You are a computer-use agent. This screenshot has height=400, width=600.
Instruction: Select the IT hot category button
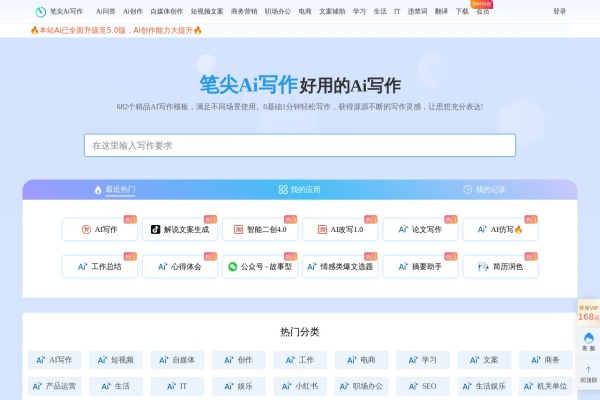[x=177, y=386]
